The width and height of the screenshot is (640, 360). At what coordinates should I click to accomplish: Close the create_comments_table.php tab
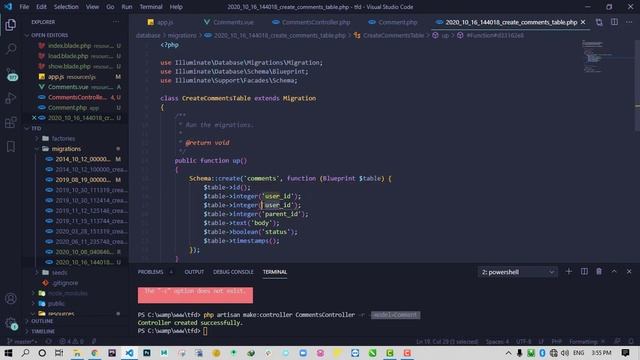coord(583,22)
